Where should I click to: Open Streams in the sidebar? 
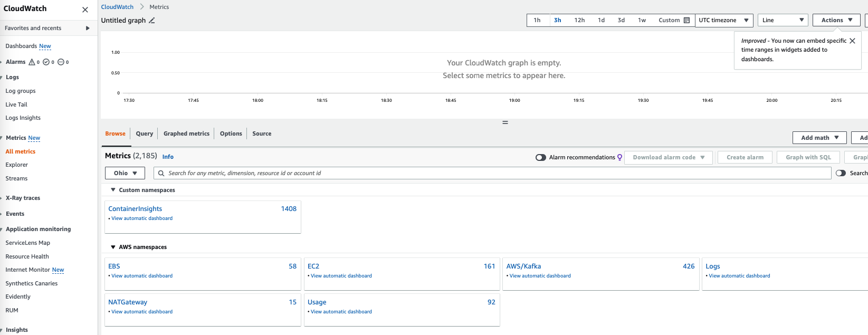pyautogui.click(x=16, y=178)
